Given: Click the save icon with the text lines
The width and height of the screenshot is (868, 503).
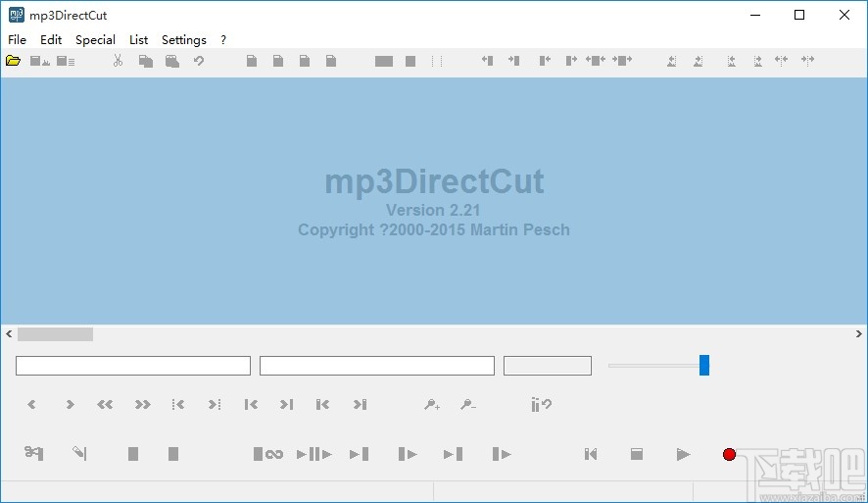Looking at the screenshot, I should click(66, 61).
